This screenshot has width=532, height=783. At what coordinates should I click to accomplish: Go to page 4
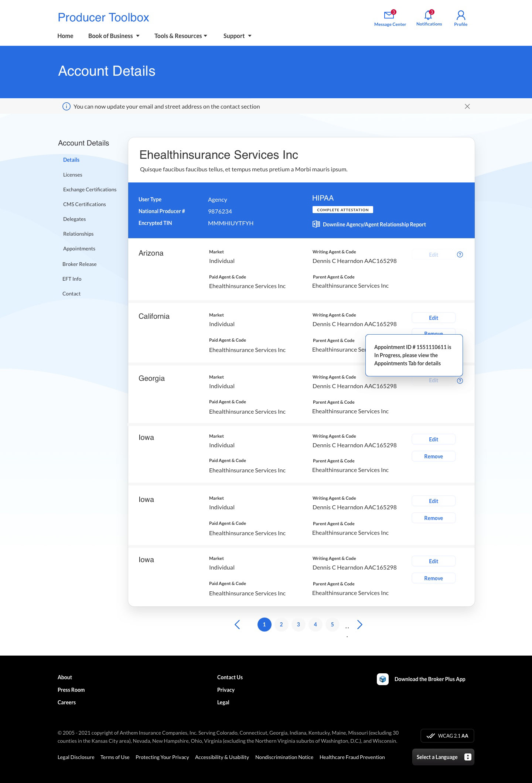315,624
